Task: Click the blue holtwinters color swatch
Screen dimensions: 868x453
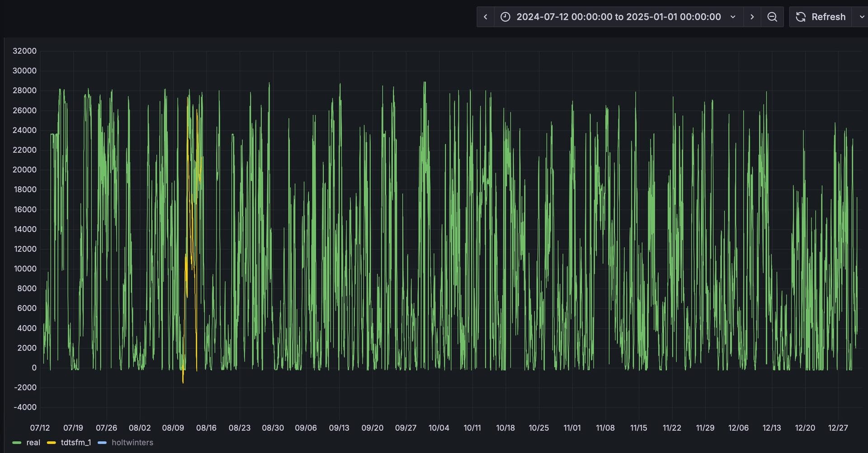Action: pos(102,443)
